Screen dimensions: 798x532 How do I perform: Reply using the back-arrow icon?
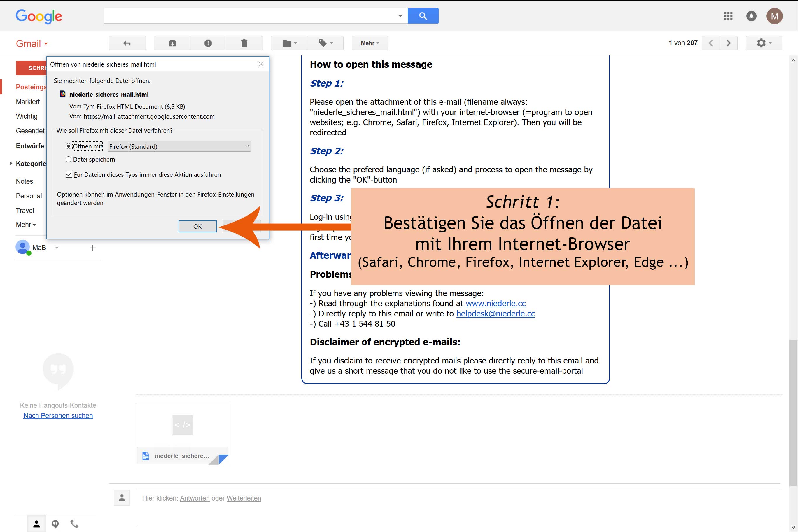click(127, 43)
